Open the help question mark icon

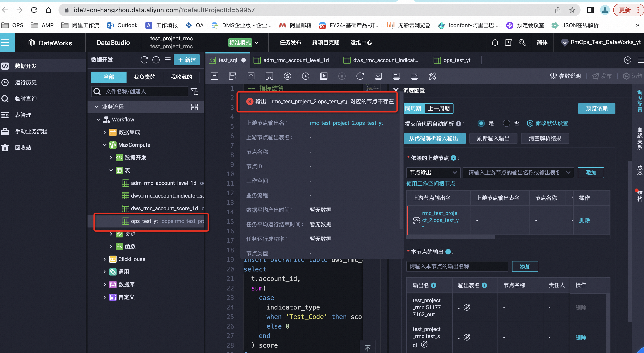pyautogui.click(x=508, y=42)
